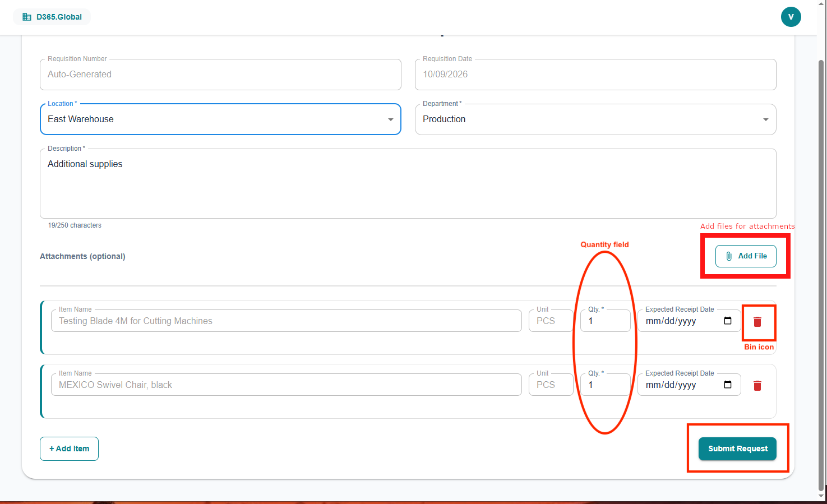Screen dimensions: 827x504
Task: Add another item with + Add Item
Action: pos(69,448)
